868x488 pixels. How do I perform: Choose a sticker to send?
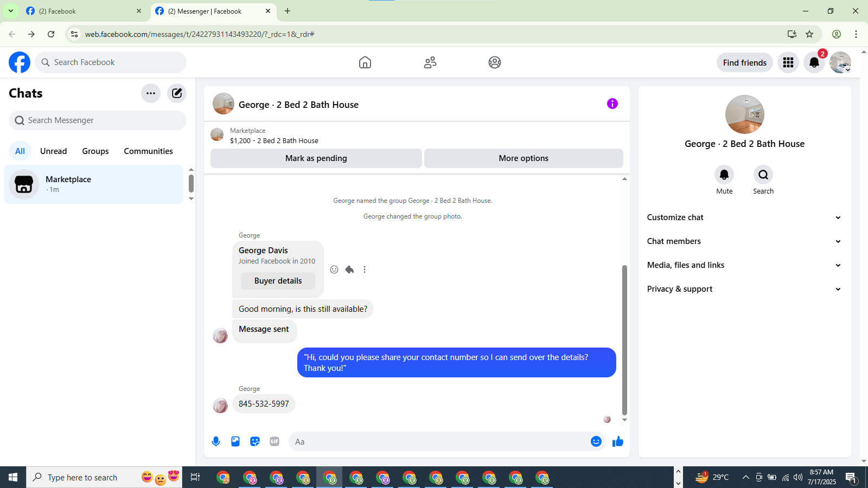[x=255, y=441]
